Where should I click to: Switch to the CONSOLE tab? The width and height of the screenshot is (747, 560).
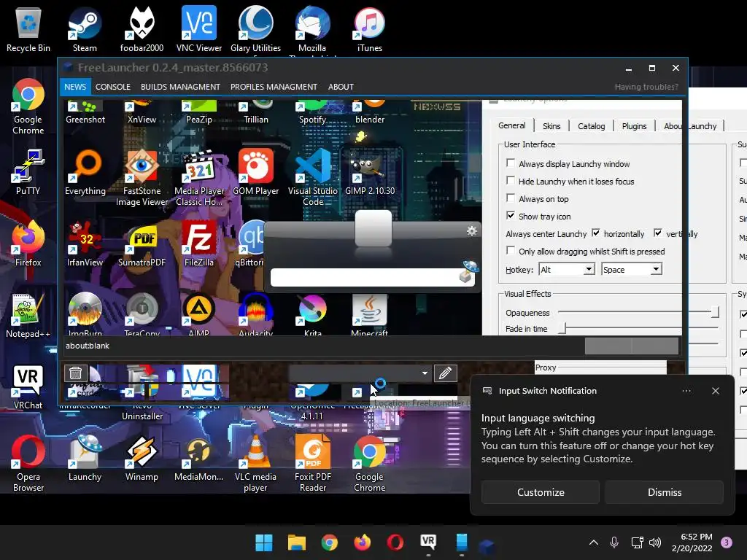pyautogui.click(x=113, y=87)
